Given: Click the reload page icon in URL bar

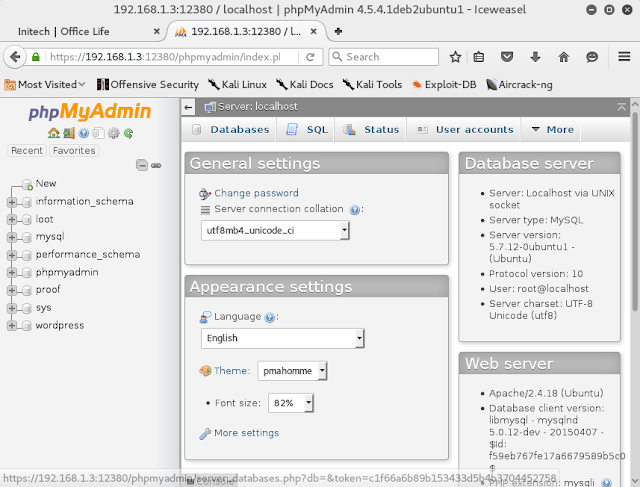Looking at the screenshot, I should 310,57.
